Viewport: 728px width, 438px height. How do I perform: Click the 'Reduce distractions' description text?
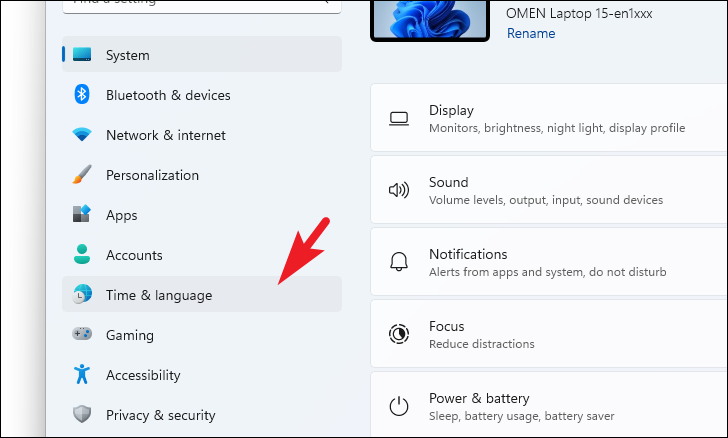coord(481,344)
